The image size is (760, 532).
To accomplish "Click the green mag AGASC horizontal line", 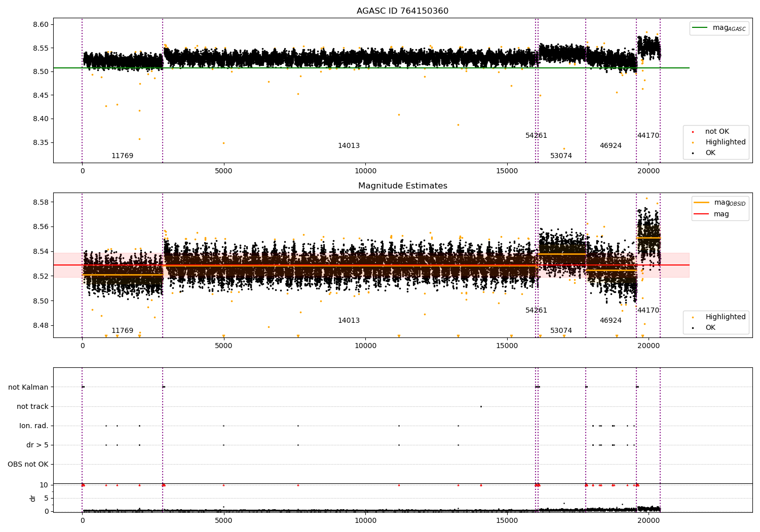I will 371,68.
